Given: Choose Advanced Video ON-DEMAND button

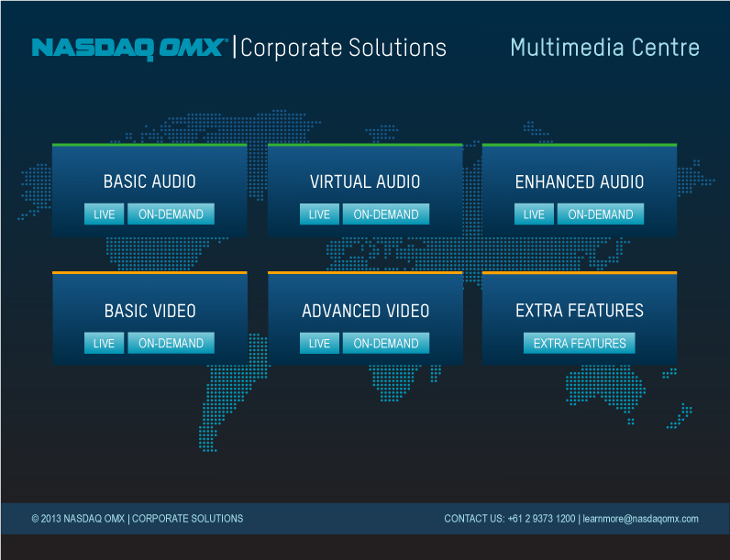Looking at the screenshot, I should (x=386, y=343).
